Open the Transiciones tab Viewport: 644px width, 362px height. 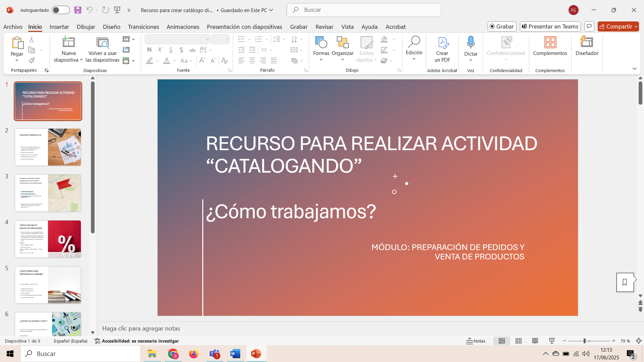143,27
